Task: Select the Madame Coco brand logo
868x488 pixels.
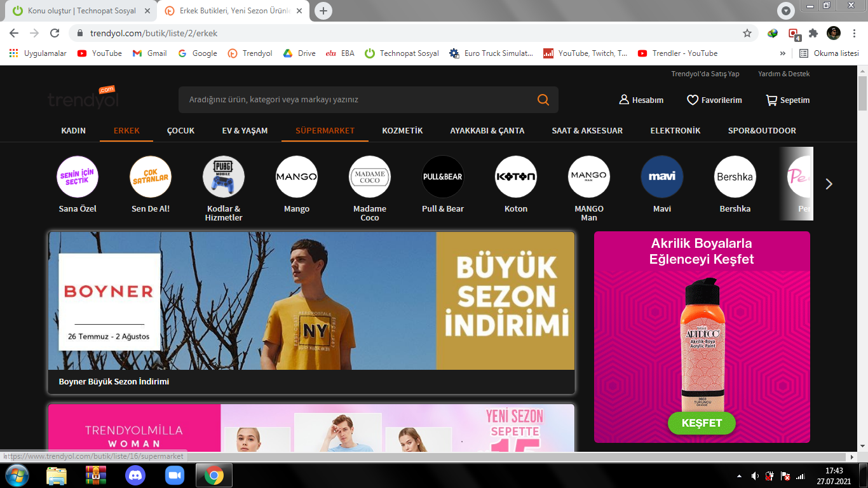Action: coord(370,177)
